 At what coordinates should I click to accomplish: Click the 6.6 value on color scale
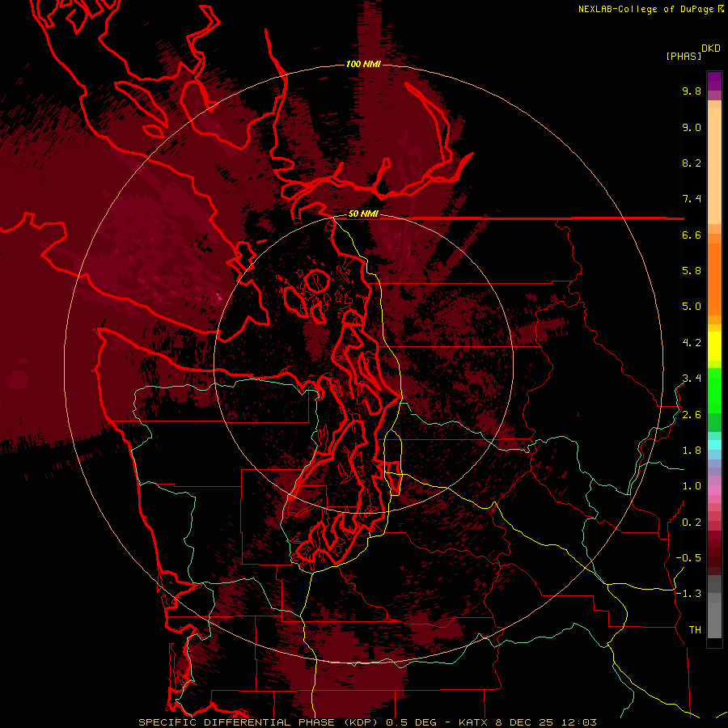692,235
